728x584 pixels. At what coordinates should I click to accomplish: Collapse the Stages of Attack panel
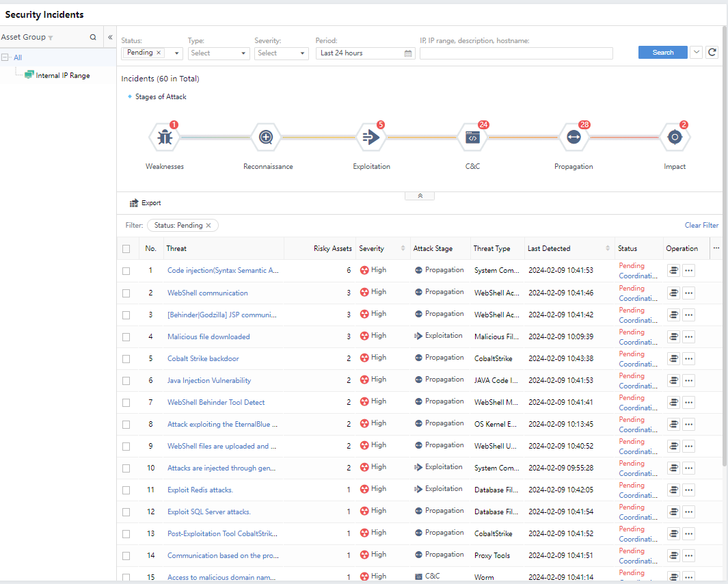click(x=420, y=196)
